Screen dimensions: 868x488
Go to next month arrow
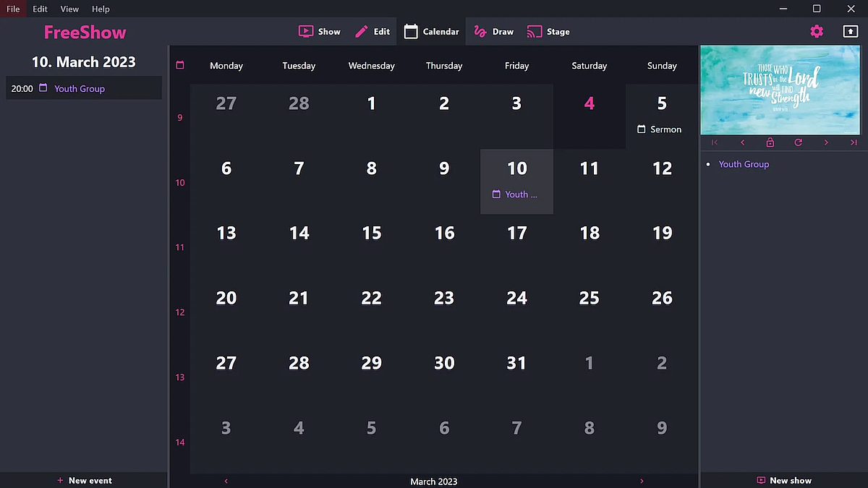[x=642, y=481]
